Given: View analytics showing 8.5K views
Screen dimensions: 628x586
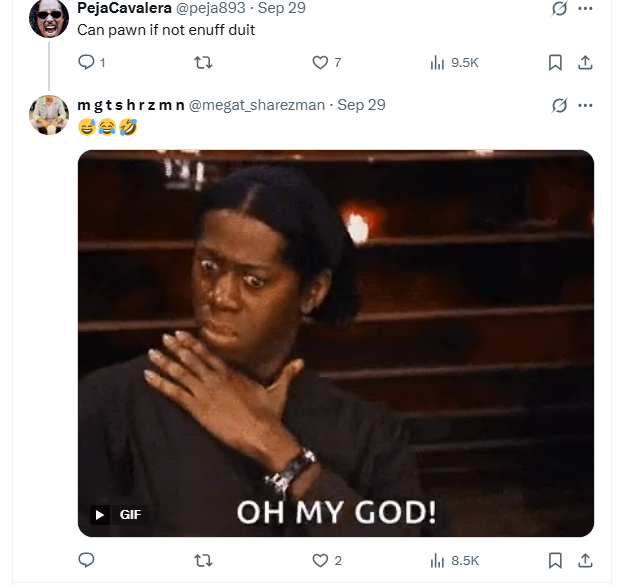Looking at the screenshot, I should click(x=455, y=560).
